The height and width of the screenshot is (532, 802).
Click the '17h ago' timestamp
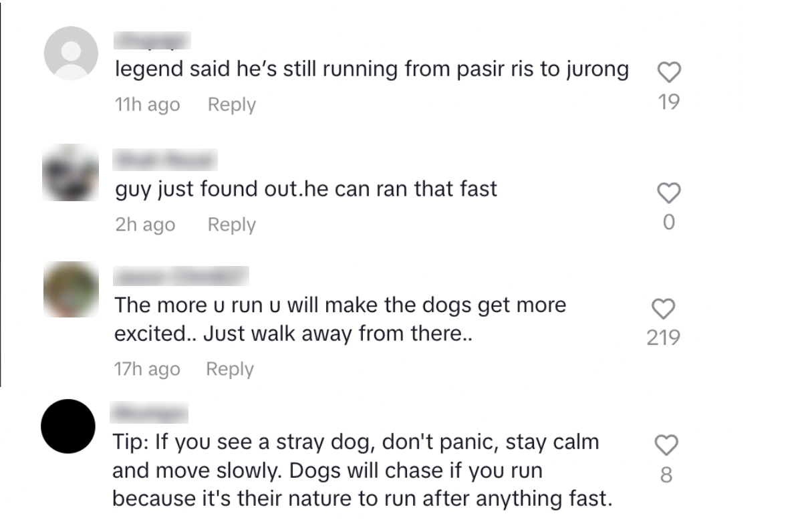147,370
